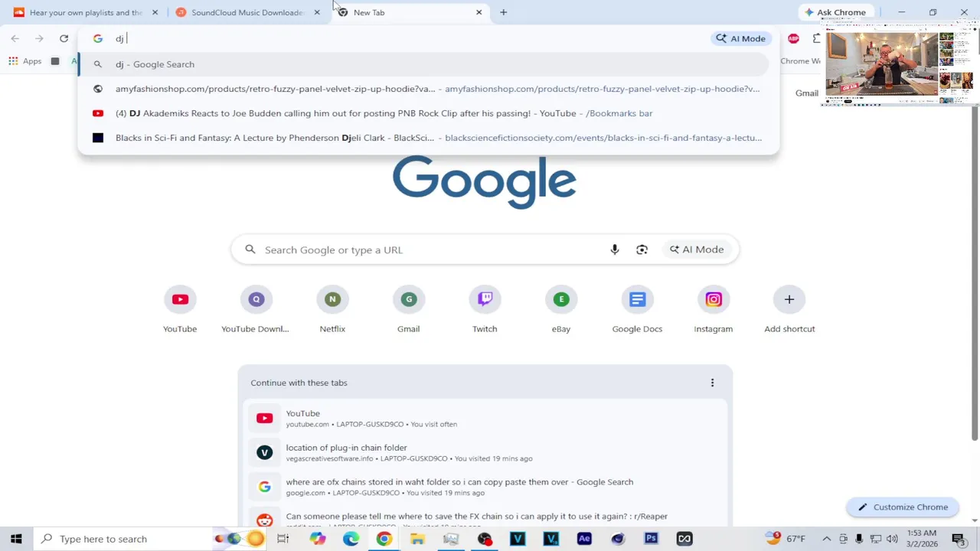
Task: Select the Blacks in Sci-Fi and Fantasy suggestion
Action: 429,138
